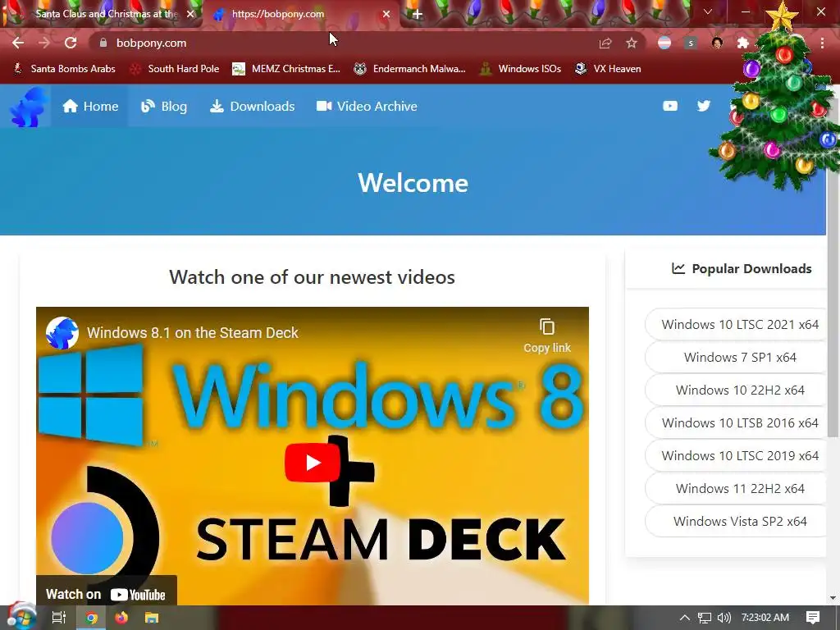
Task: Open the South Hard Pole bookmark
Action: [x=175, y=69]
